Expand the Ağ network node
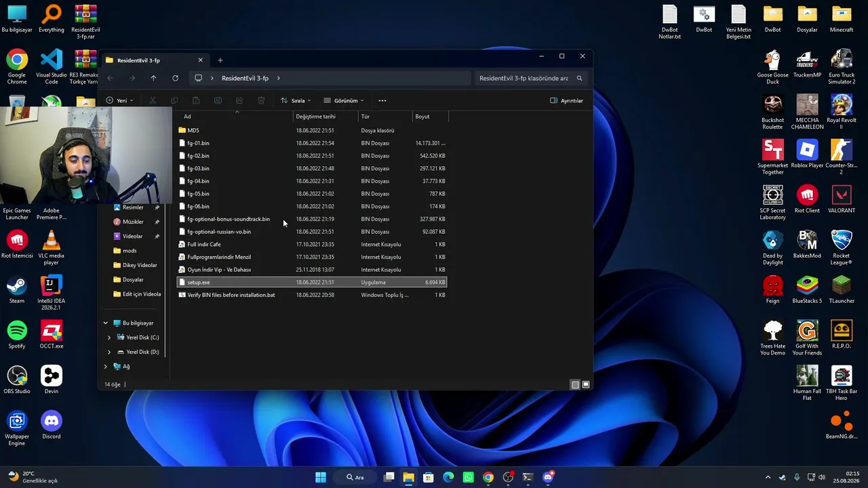The height and width of the screenshot is (488, 868). pyautogui.click(x=106, y=367)
